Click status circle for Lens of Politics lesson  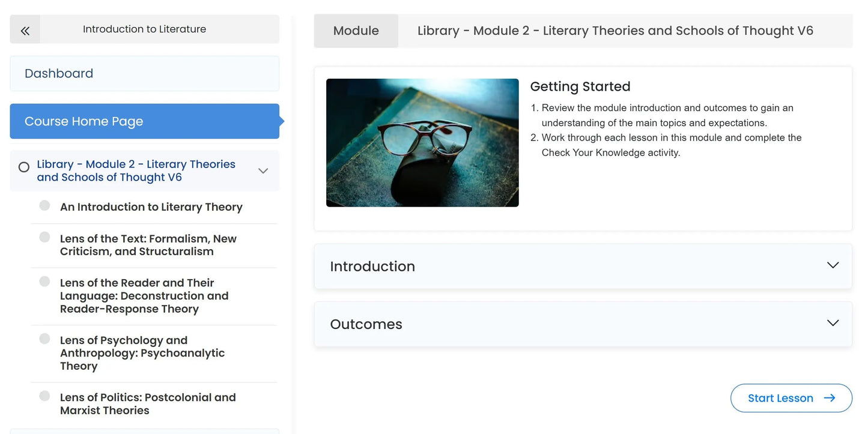[44, 396]
